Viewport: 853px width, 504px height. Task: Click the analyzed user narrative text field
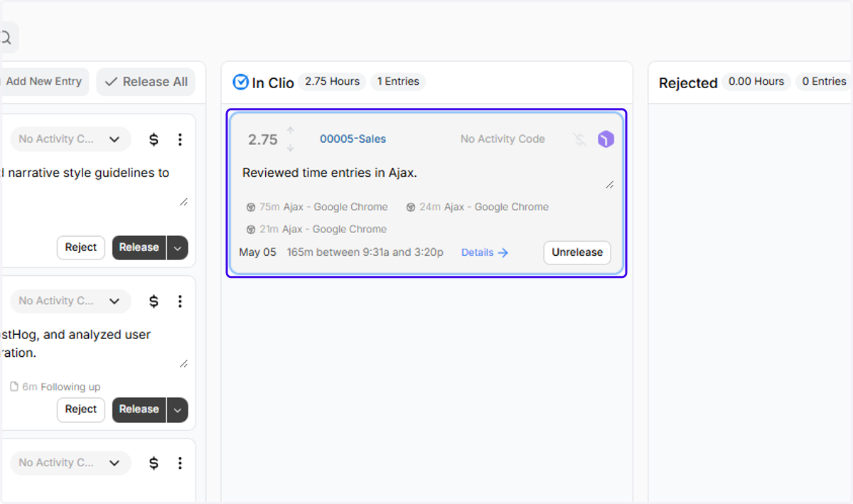tap(95, 348)
